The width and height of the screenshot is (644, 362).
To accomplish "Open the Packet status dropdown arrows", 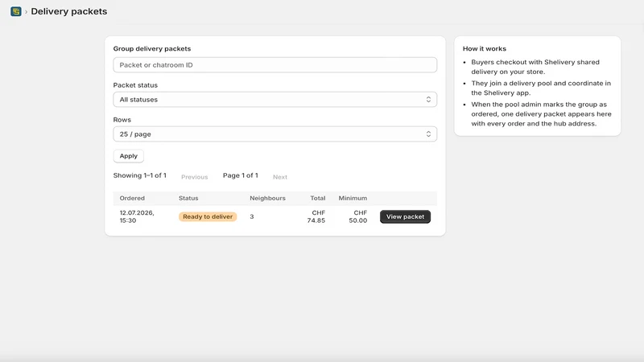I will point(428,100).
